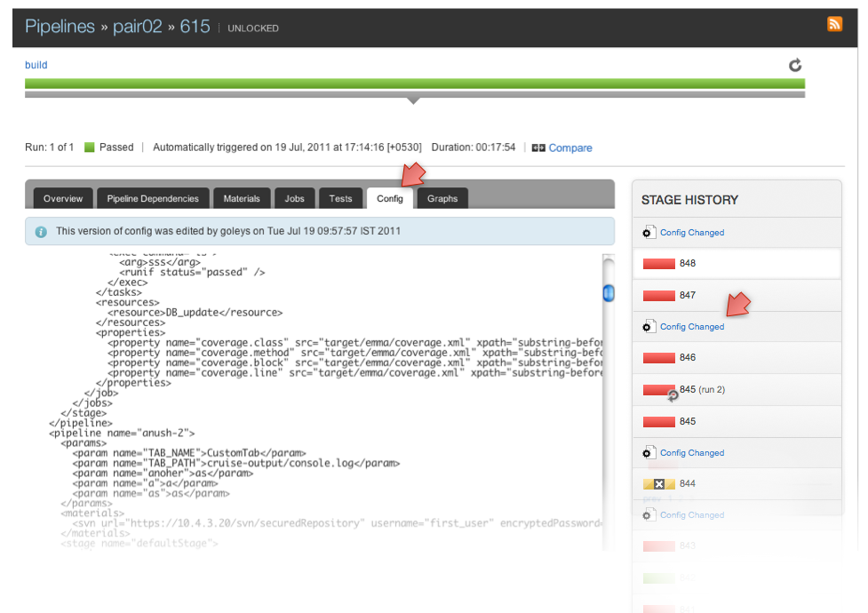Open the Overview tab
The height and width of the screenshot is (613, 868).
[x=63, y=199]
